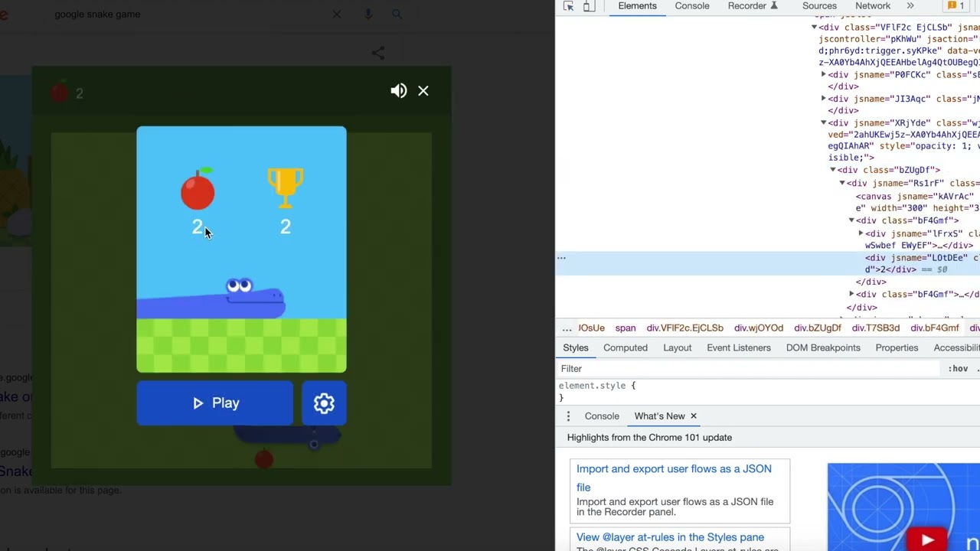Collapse the XRjYde div node

(x=823, y=122)
